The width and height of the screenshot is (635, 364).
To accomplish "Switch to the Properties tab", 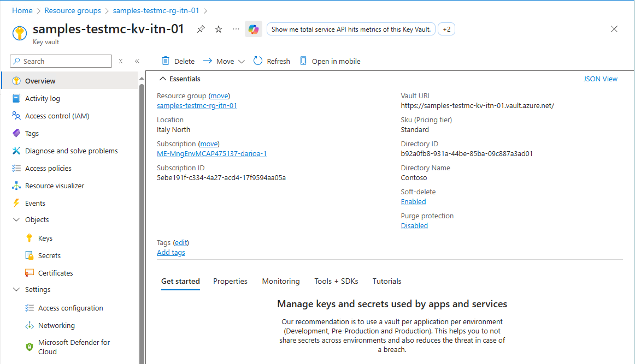I will click(x=230, y=281).
